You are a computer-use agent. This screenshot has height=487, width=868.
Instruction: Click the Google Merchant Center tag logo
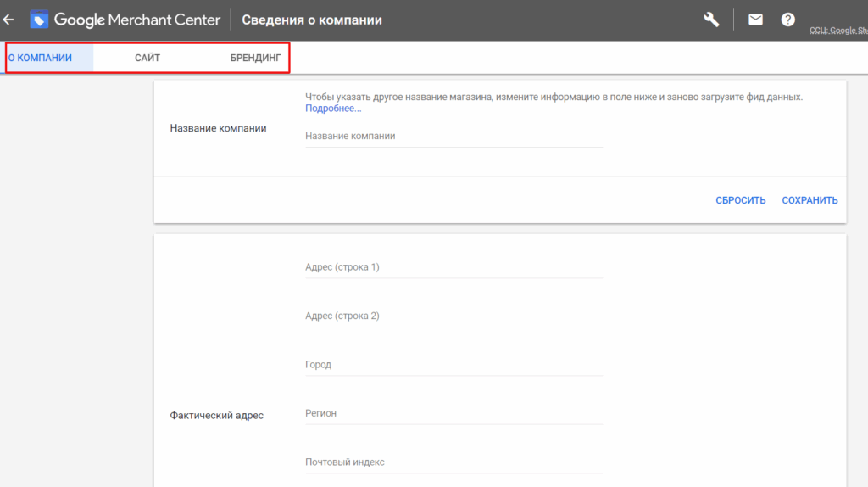click(39, 20)
